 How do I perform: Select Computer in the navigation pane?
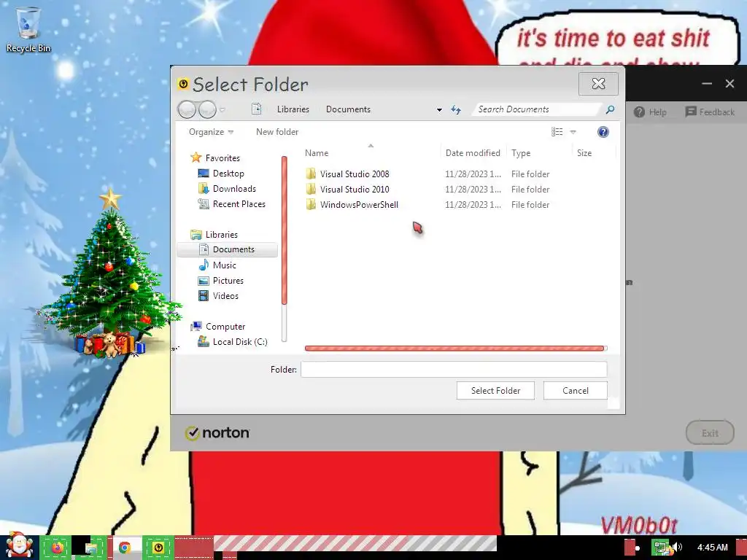(x=217, y=326)
